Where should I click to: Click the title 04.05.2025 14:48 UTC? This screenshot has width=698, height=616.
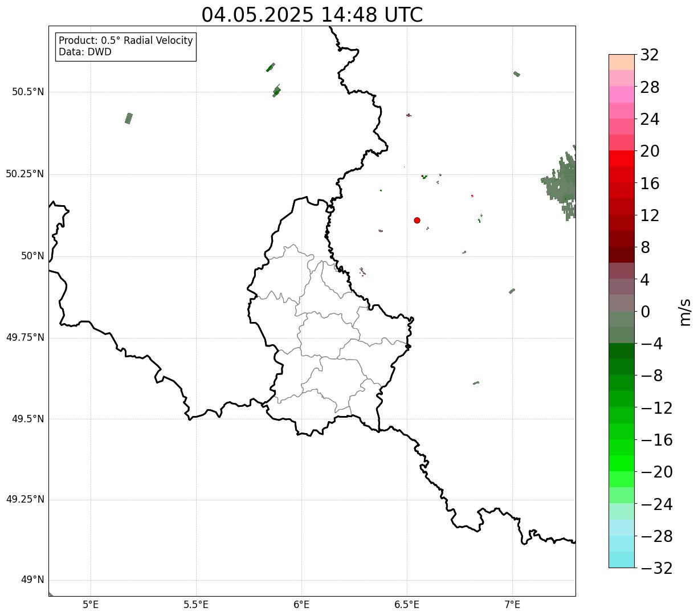(x=312, y=15)
